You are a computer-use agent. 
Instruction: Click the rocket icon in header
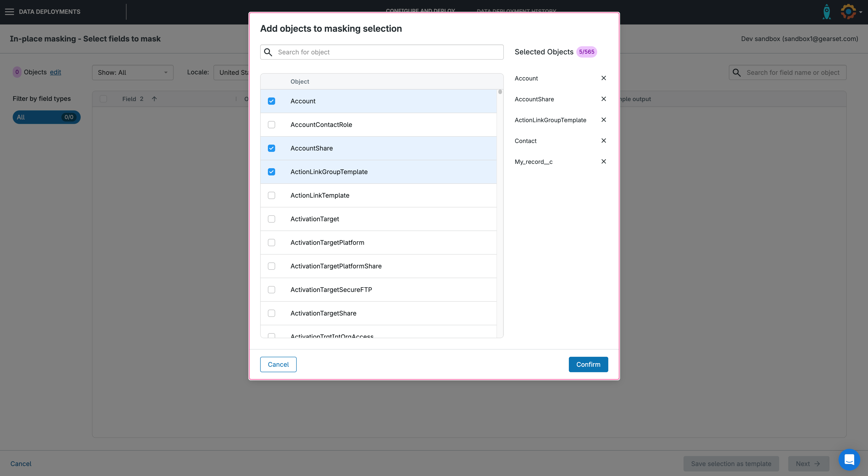[x=827, y=12]
